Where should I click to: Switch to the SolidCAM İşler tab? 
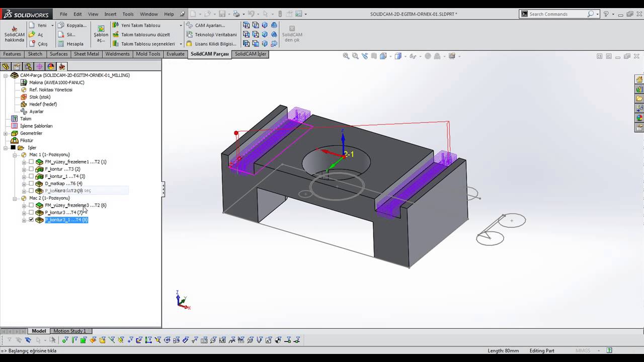point(250,54)
